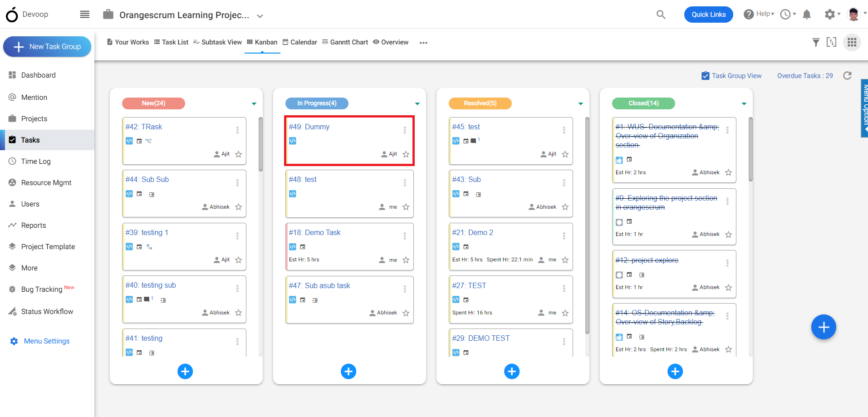Switch to the Gantt Chart view
Image resolution: width=868 pixels, height=417 pixels.
(345, 42)
